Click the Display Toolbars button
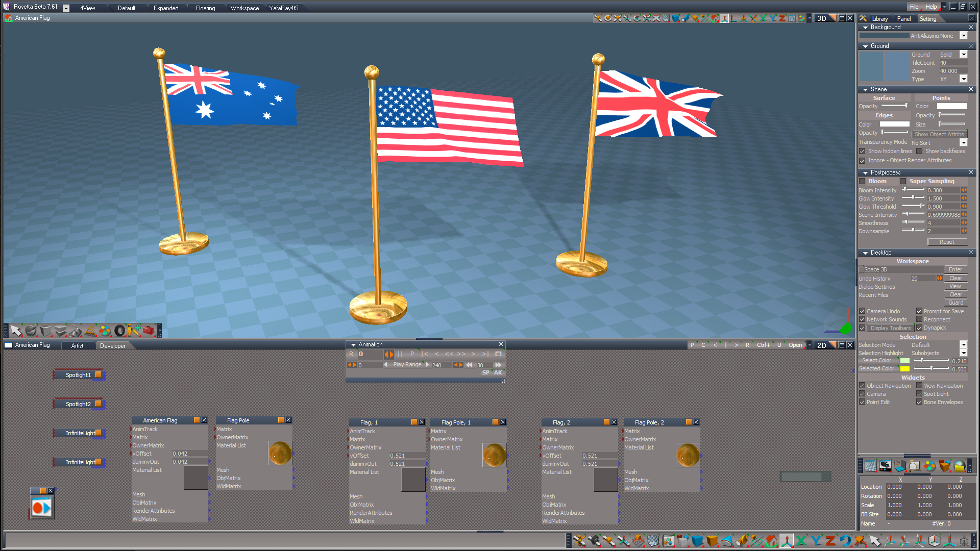Viewport: 980px width, 551px height. 890,328
